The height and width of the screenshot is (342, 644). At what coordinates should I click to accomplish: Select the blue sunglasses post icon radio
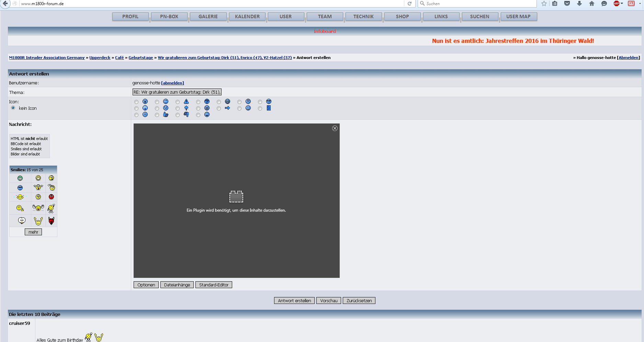tap(260, 102)
